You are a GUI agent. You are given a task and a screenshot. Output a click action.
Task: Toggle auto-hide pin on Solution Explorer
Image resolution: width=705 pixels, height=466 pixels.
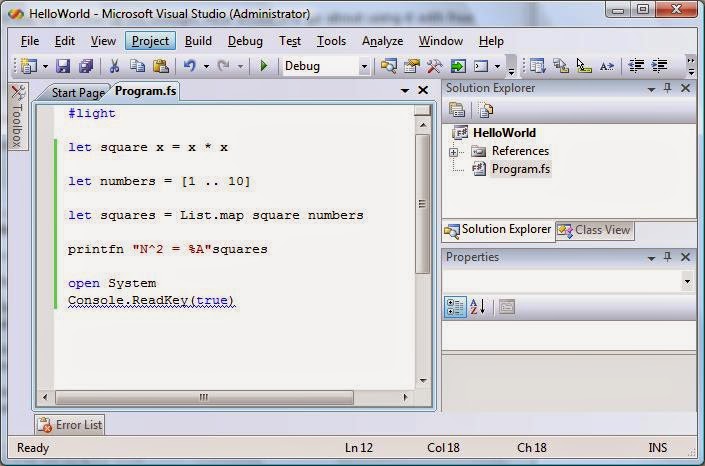(x=668, y=88)
